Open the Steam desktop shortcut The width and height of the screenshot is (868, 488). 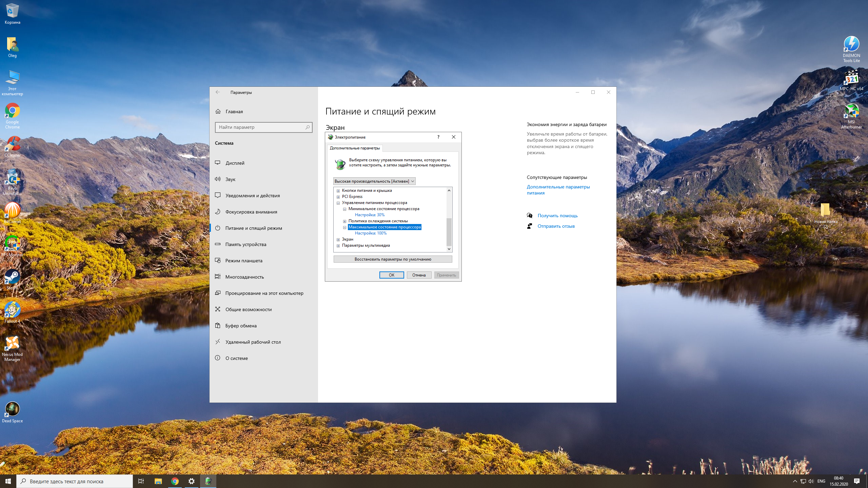(x=12, y=278)
